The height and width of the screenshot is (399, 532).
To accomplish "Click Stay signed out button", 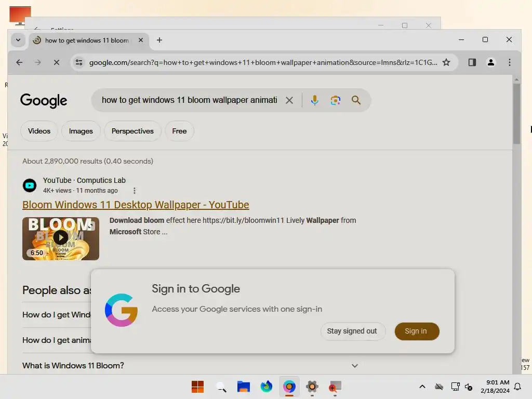I will (352, 331).
